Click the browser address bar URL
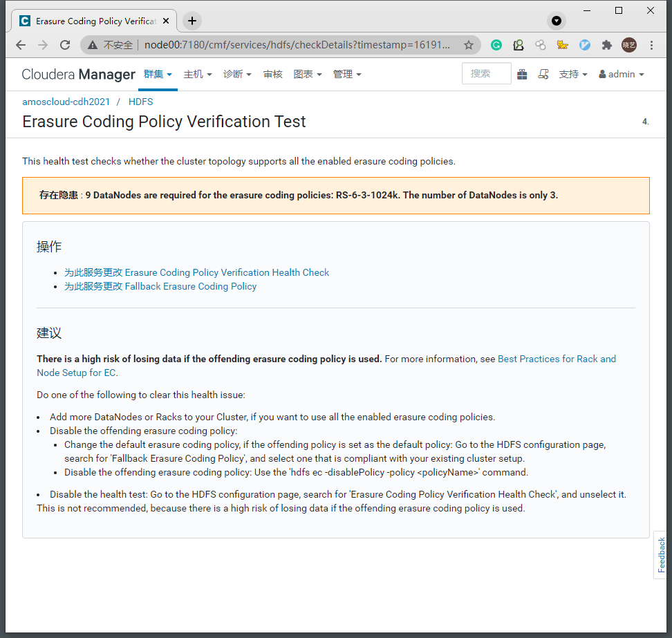Screen dimensions: 672x638 [297, 45]
